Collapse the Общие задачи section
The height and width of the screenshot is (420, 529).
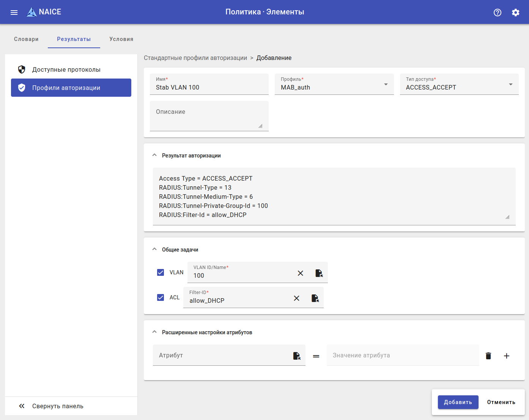tap(154, 249)
